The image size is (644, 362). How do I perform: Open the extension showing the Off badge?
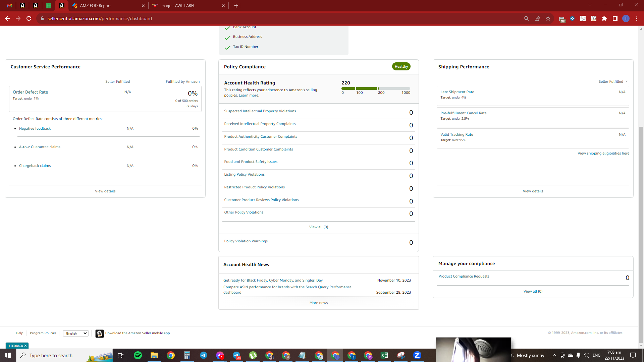tap(562, 19)
